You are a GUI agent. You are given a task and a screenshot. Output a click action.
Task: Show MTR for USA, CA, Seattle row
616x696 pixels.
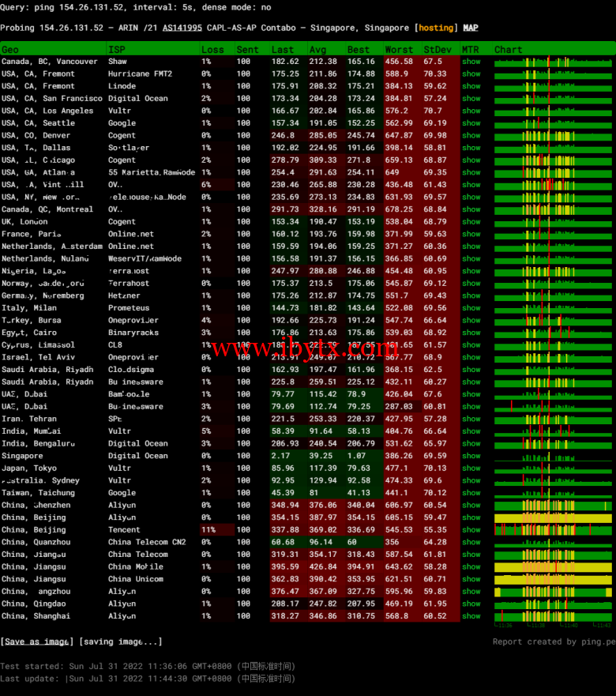pos(471,123)
